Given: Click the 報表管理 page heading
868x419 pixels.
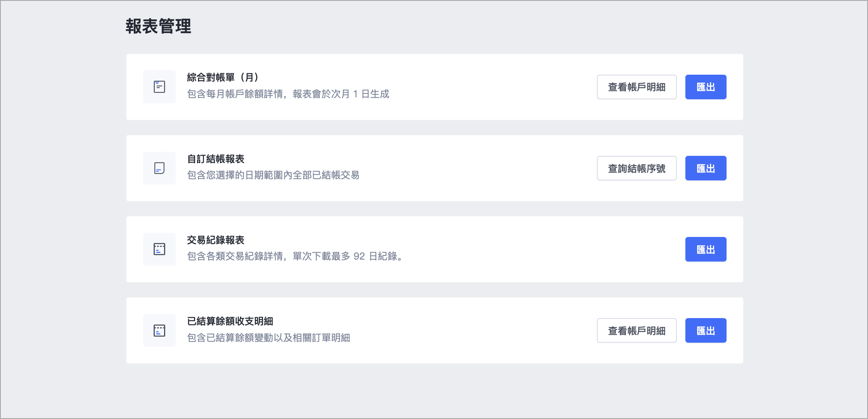Looking at the screenshot, I should pos(158,26).
